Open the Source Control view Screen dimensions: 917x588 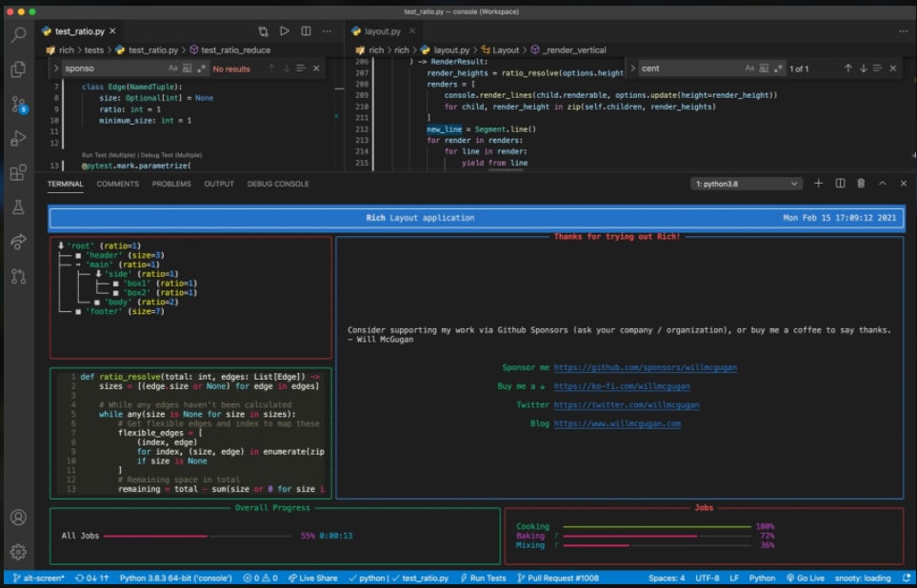click(19, 105)
